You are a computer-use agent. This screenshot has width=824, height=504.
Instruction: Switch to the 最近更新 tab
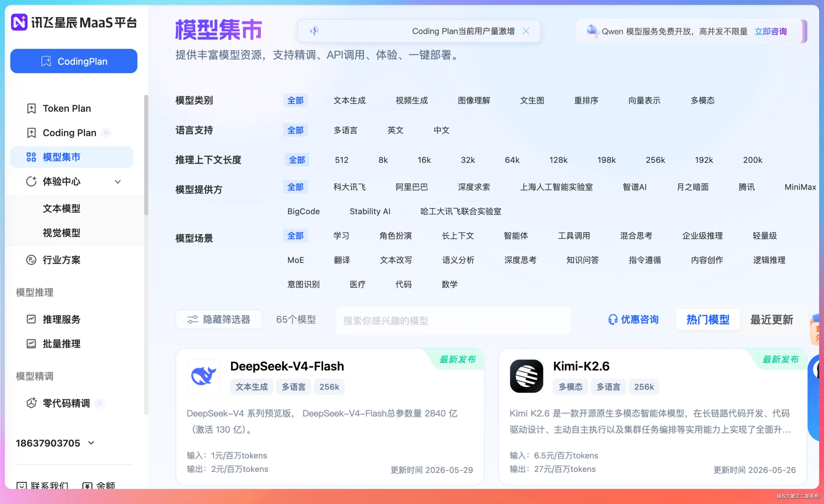pyautogui.click(x=771, y=320)
